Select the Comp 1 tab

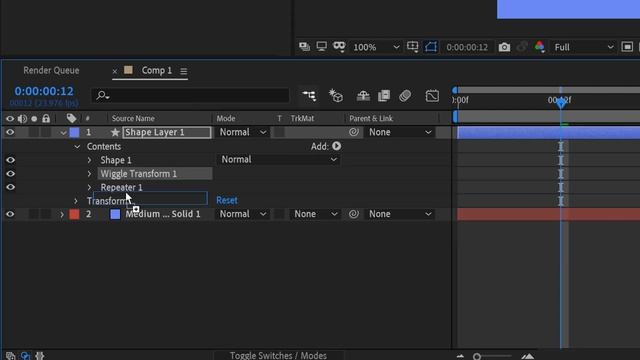pos(157,70)
